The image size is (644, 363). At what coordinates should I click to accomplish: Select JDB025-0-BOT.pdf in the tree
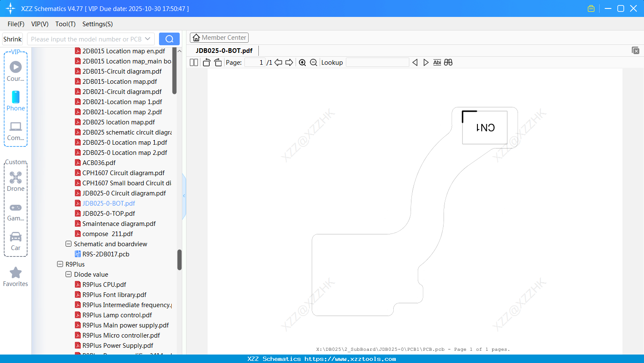pyautogui.click(x=109, y=203)
